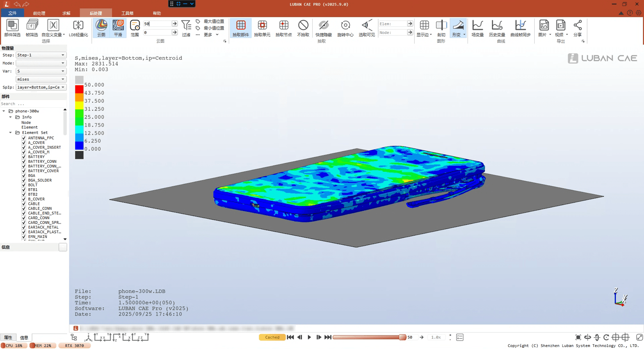Click the 历史变量 history variable icon
This screenshot has height=349, width=644.
[x=496, y=28]
